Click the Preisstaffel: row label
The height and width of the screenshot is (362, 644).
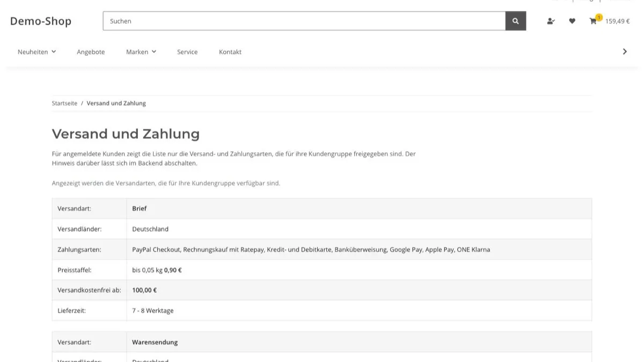coord(75,270)
